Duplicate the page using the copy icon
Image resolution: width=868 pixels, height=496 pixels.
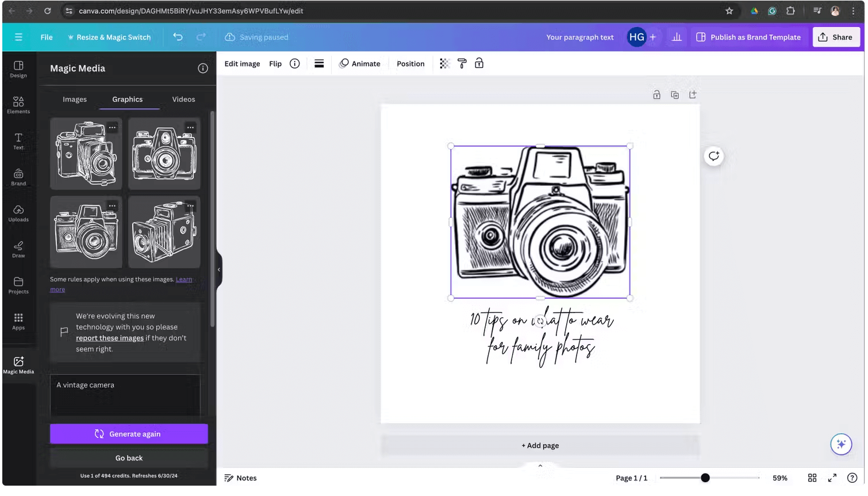coord(674,94)
